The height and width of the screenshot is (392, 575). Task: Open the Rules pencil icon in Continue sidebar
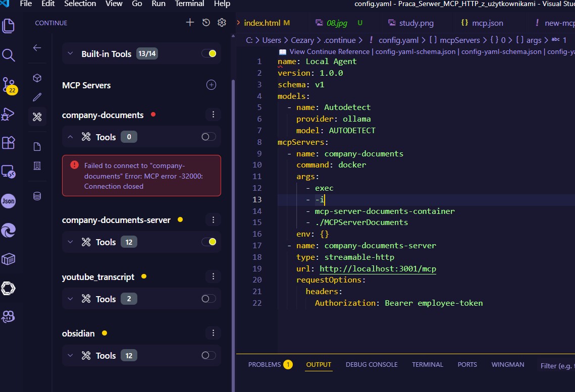37,97
